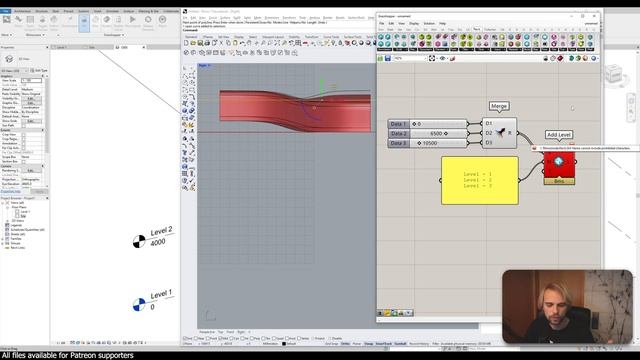Click yellow panel listing Level names
The width and height of the screenshot is (640, 360).
pyautogui.click(x=480, y=180)
